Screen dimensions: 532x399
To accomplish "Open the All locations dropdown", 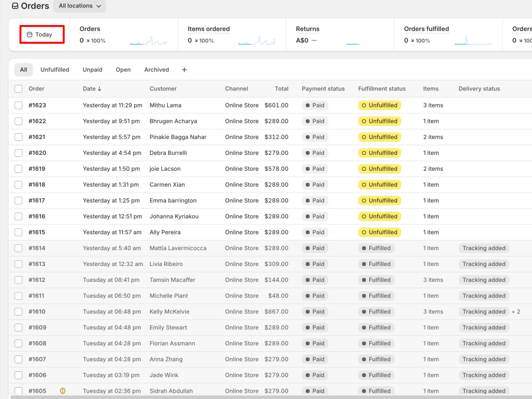I will click(x=80, y=6).
